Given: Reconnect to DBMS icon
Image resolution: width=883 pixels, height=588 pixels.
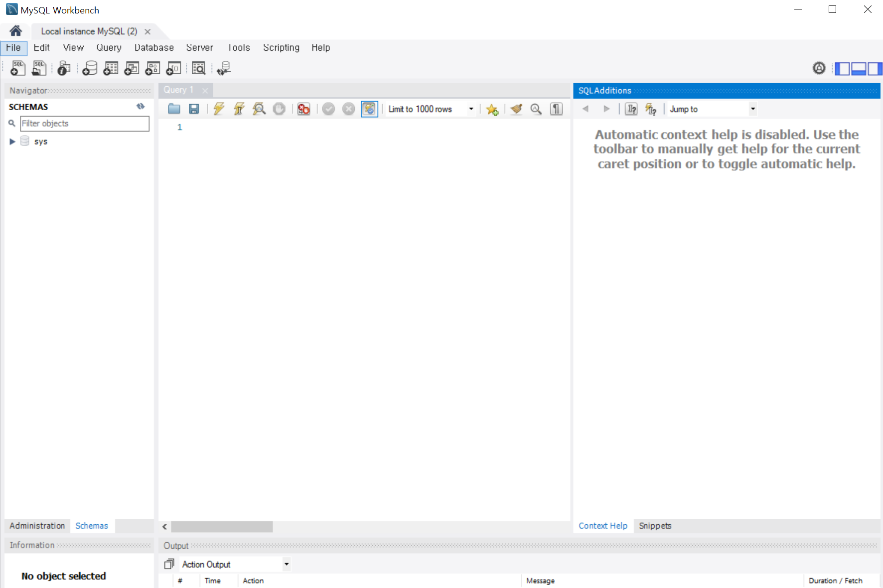Looking at the screenshot, I should tap(224, 68).
